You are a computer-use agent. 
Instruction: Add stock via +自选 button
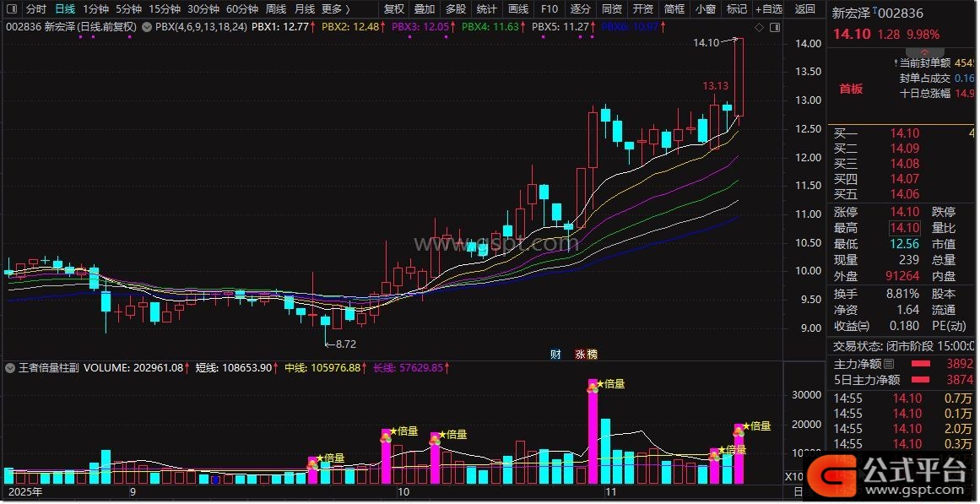click(768, 9)
